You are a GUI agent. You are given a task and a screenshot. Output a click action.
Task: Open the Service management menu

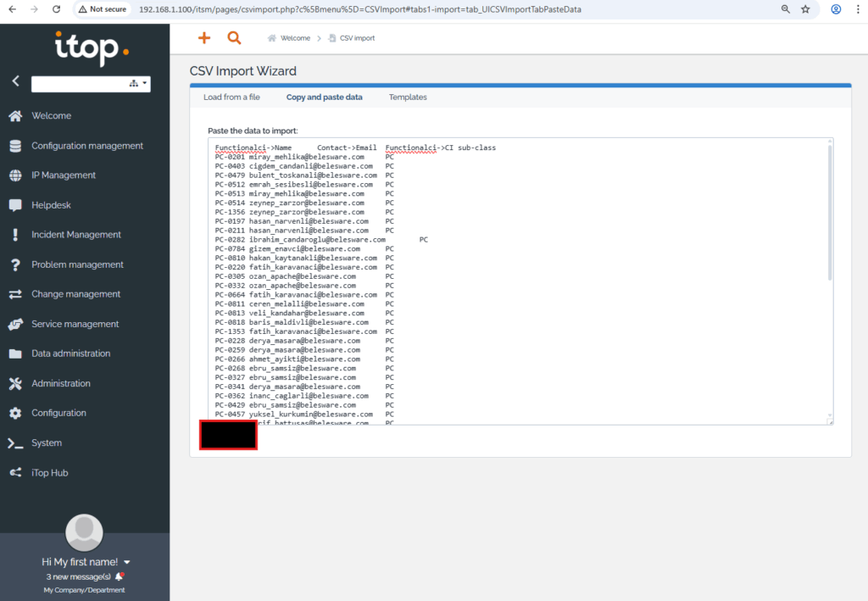click(75, 324)
